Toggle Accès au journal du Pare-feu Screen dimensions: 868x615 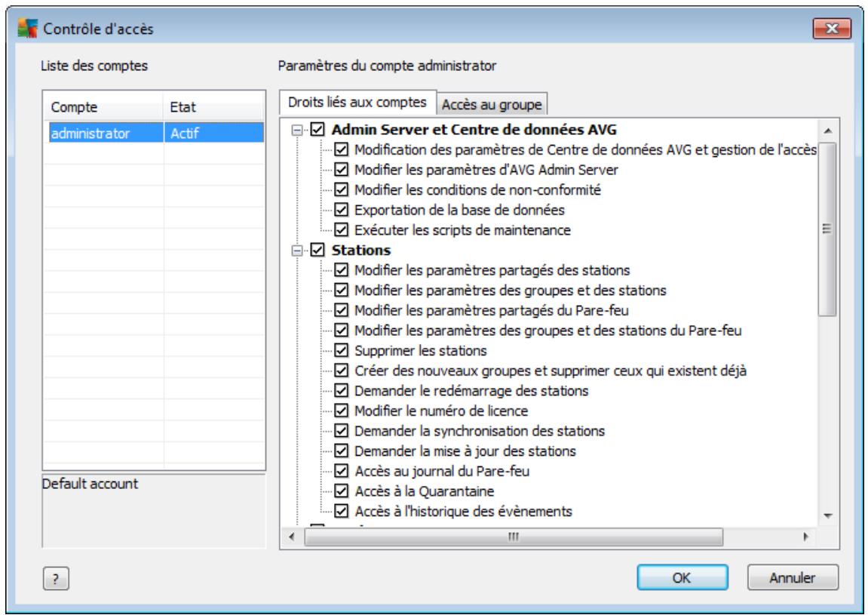point(342,471)
